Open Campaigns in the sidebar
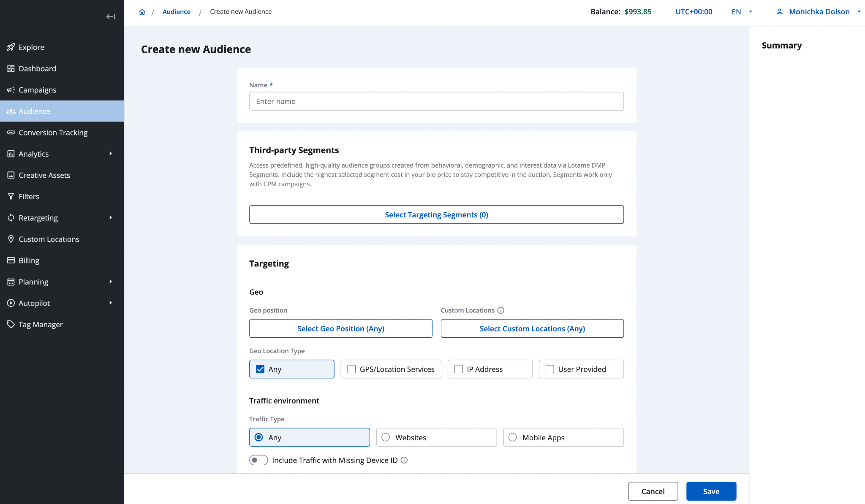Screen dimensions: 865x504 coord(62,90)
